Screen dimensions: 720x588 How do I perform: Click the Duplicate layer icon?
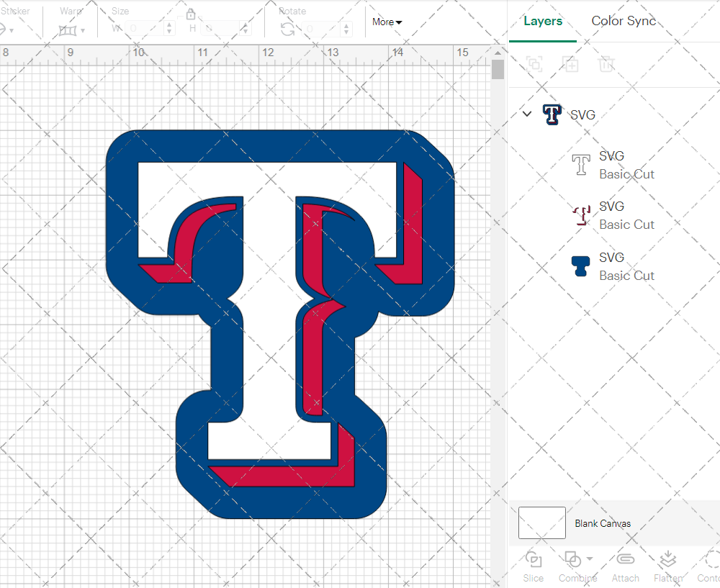570,64
